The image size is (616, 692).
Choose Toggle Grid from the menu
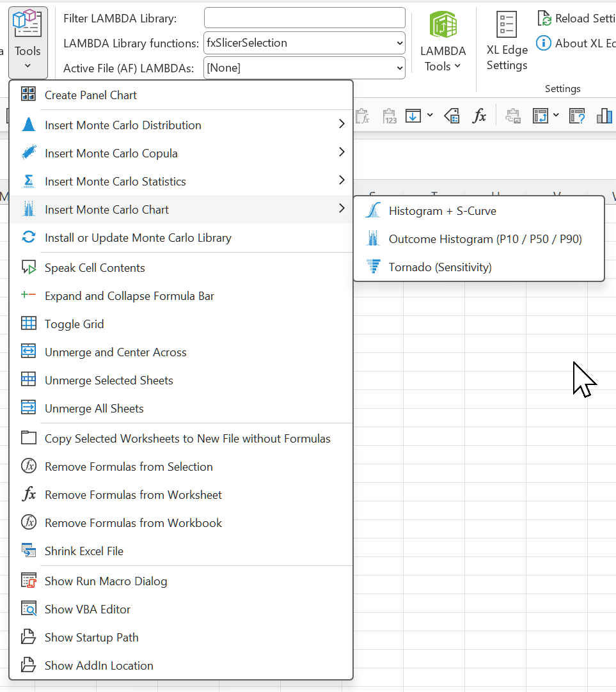pos(181,324)
